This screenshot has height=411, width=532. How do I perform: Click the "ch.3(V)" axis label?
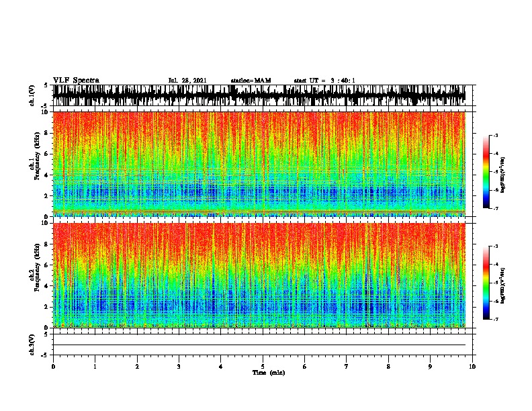point(32,345)
